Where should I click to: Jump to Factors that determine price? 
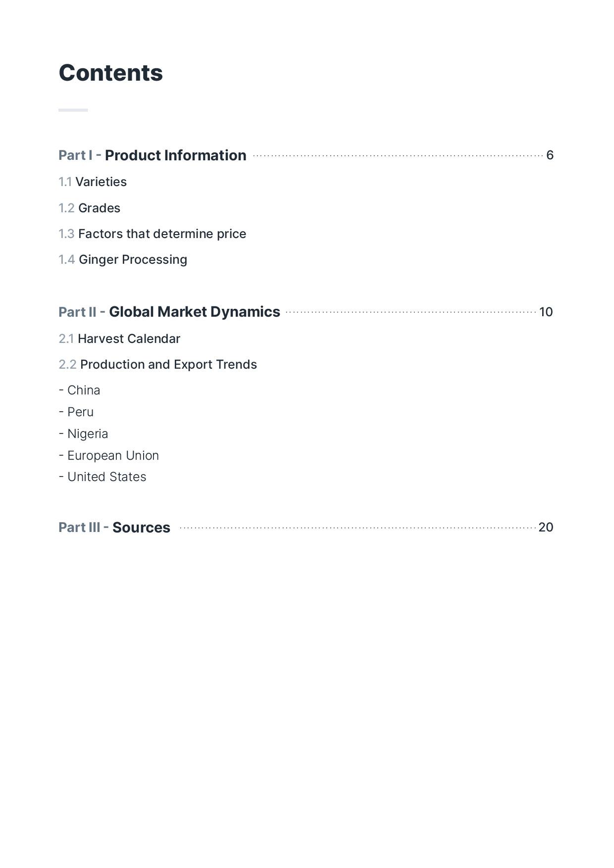click(x=153, y=234)
